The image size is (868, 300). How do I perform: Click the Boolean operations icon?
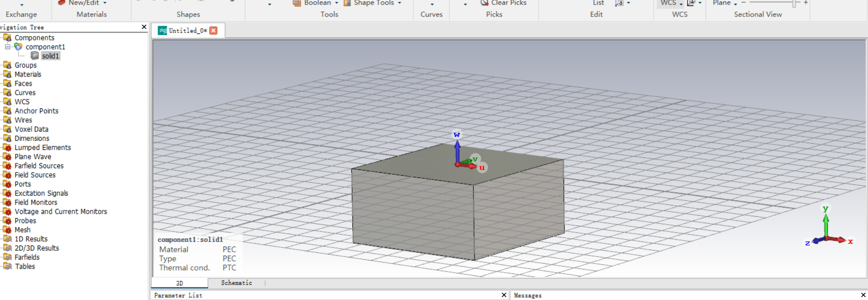tap(297, 3)
